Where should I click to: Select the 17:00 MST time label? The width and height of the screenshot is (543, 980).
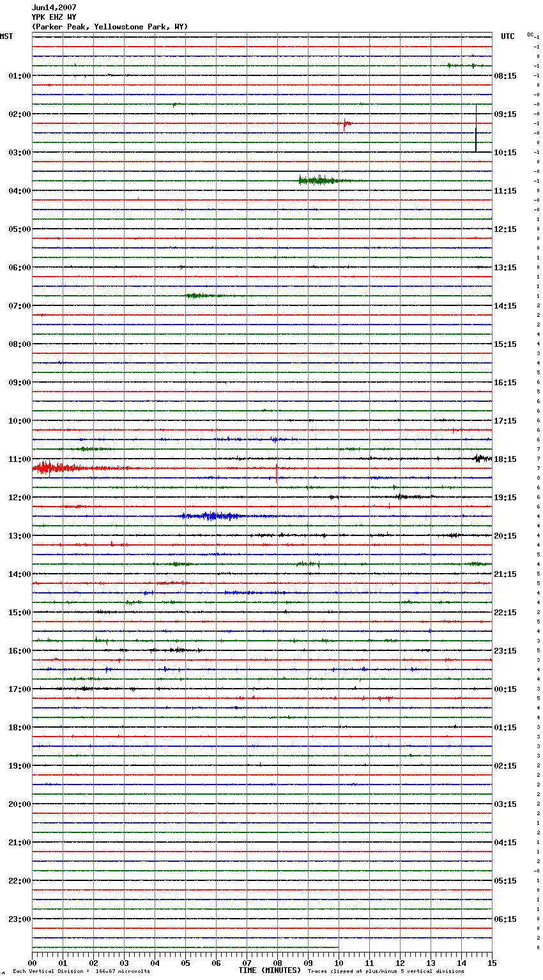click(20, 689)
